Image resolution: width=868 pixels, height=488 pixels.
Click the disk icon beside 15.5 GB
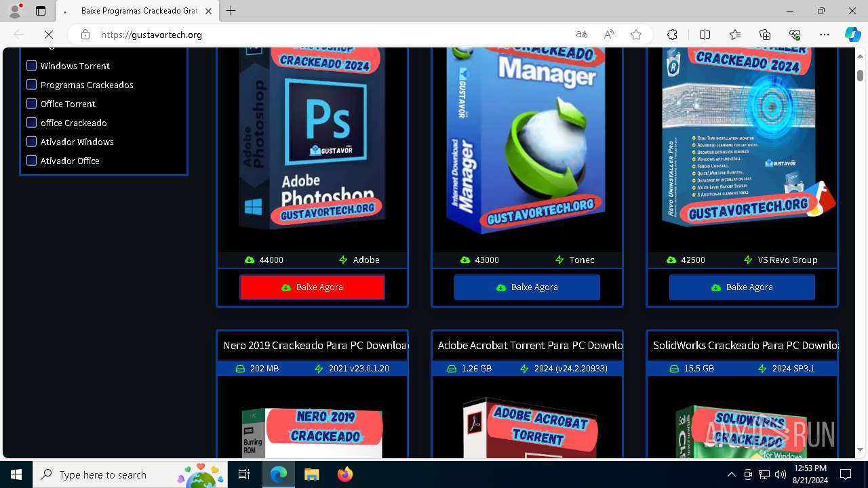click(x=674, y=369)
